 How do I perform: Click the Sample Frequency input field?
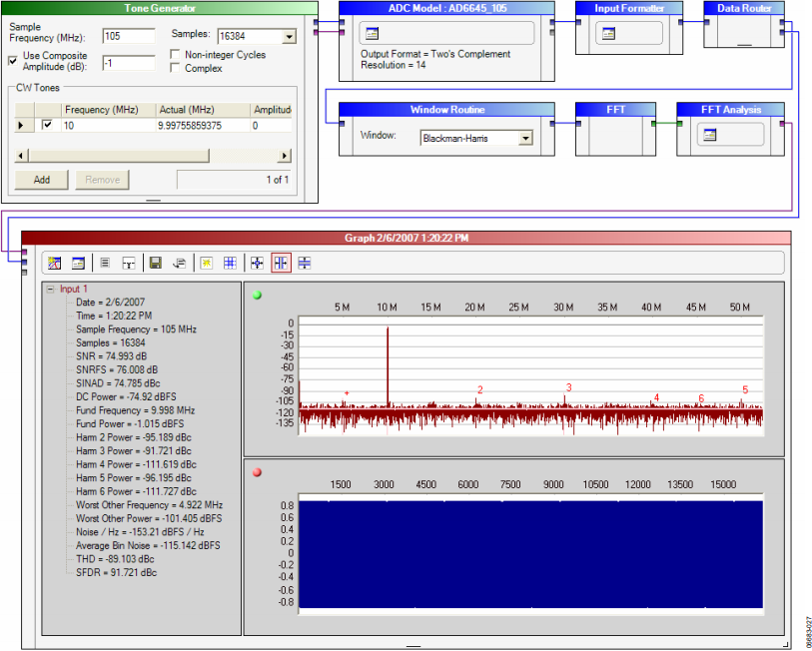tap(129, 36)
